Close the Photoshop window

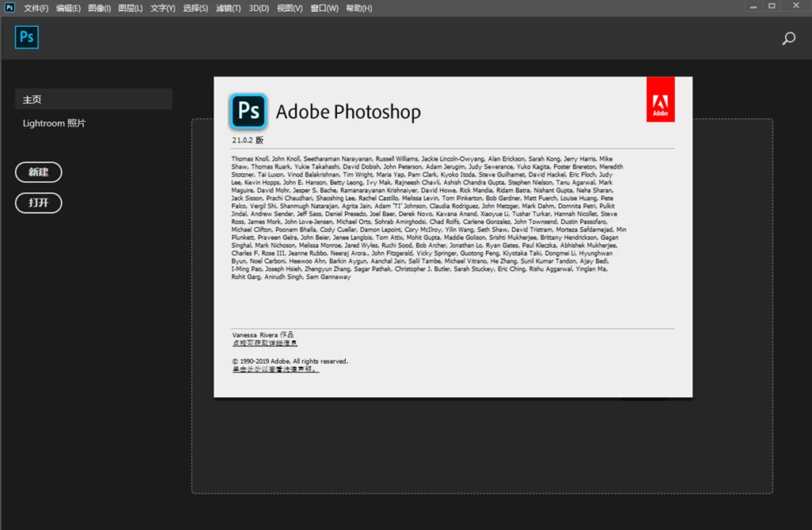pos(796,6)
